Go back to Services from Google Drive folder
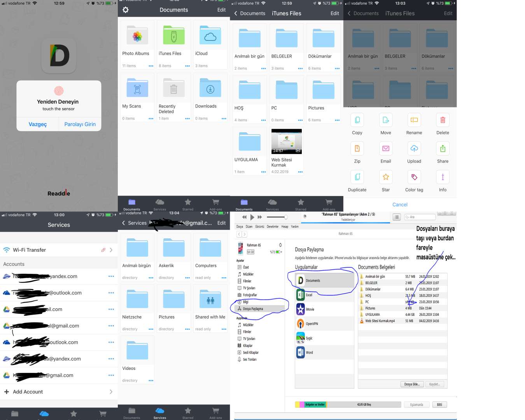525x420 pixels. point(134,223)
